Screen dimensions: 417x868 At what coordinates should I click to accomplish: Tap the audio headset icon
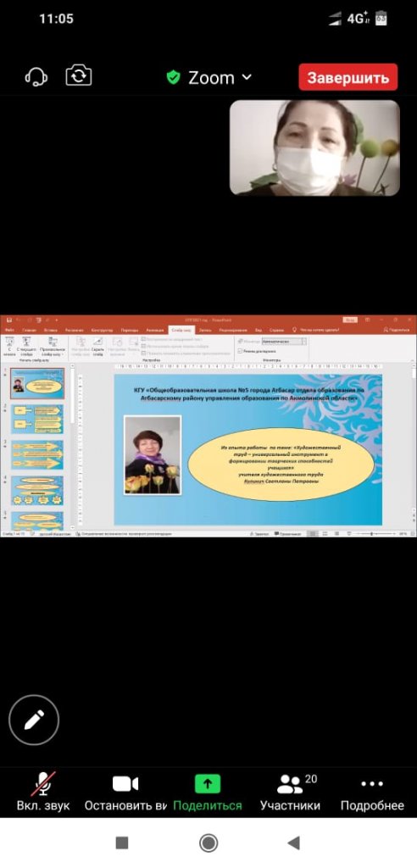[36, 76]
